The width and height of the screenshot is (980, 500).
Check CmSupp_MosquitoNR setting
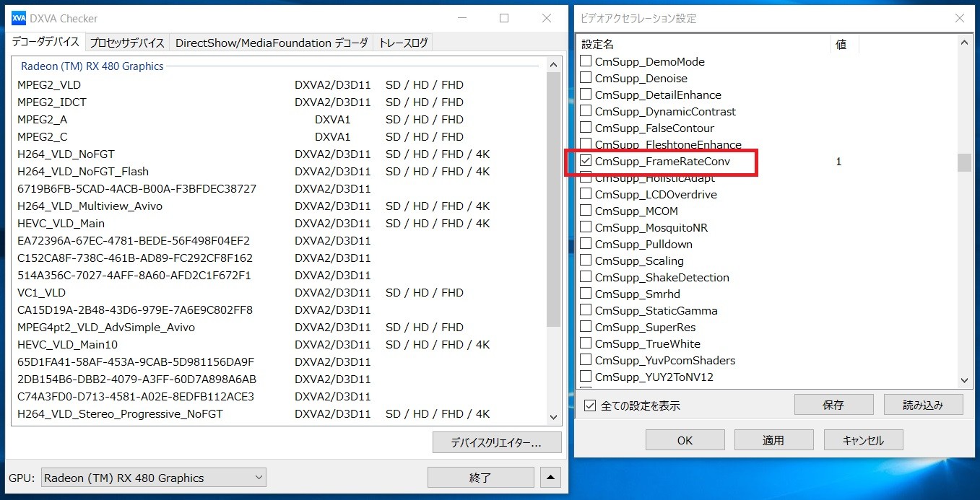[586, 227]
